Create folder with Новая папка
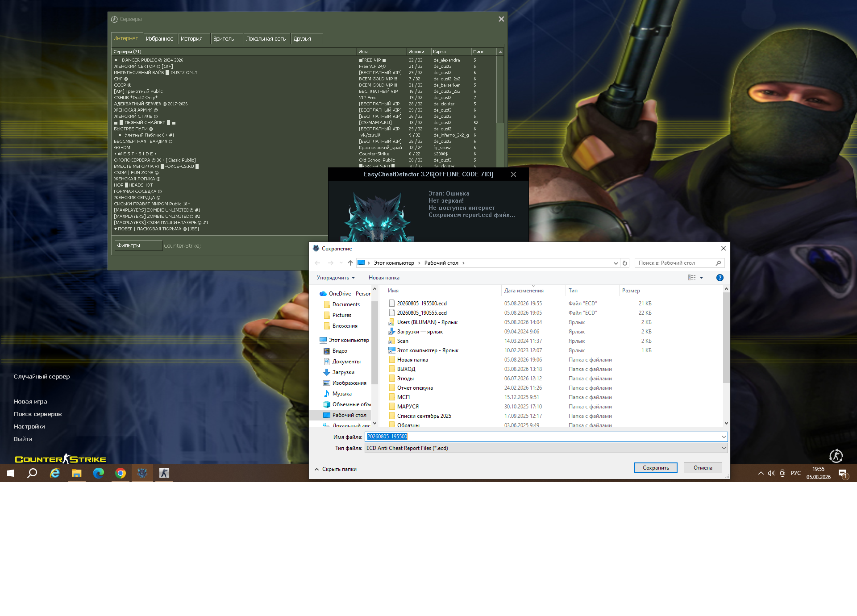Screen dimensions: 857x616 [384, 278]
